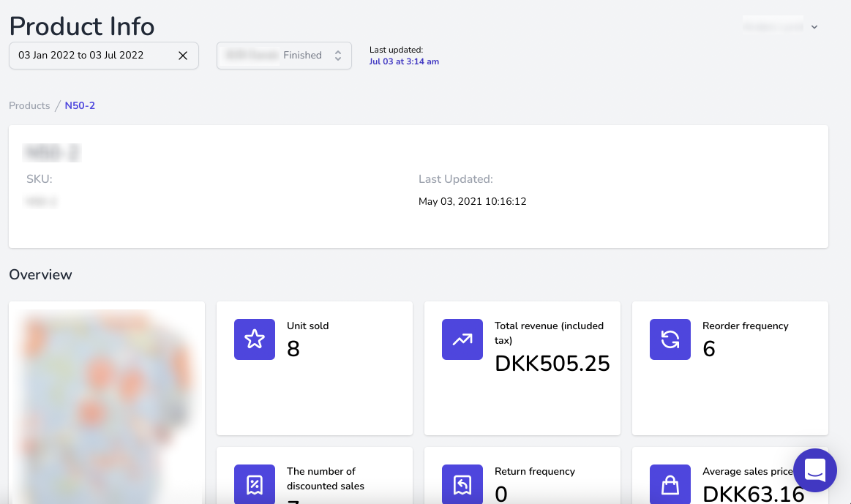
Task: Click the N50-2 breadcrumb link
Action: click(80, 106)
